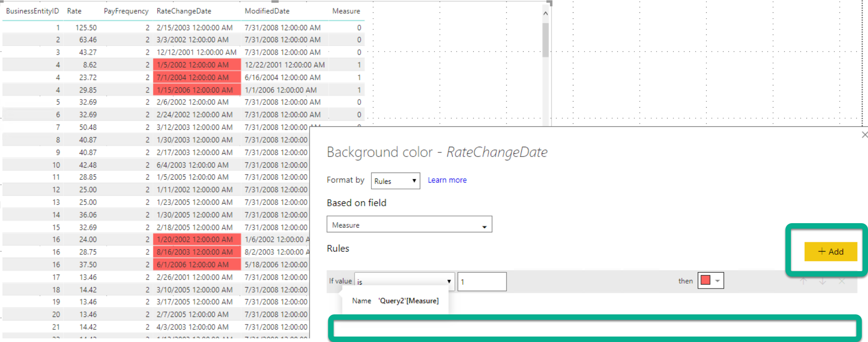Select highlighted cell 8/16/2003 12:00:00 AM
This screenshot has width=868, height=342.
tap(197, 252)
